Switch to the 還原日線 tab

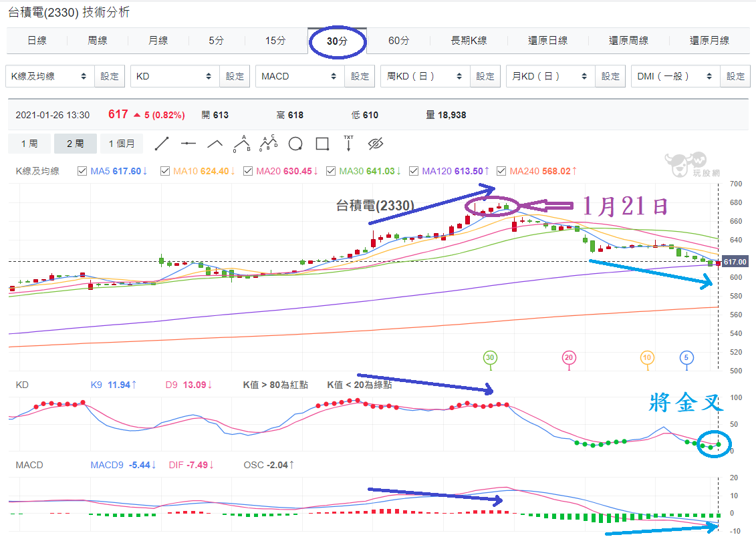point(547,41)
